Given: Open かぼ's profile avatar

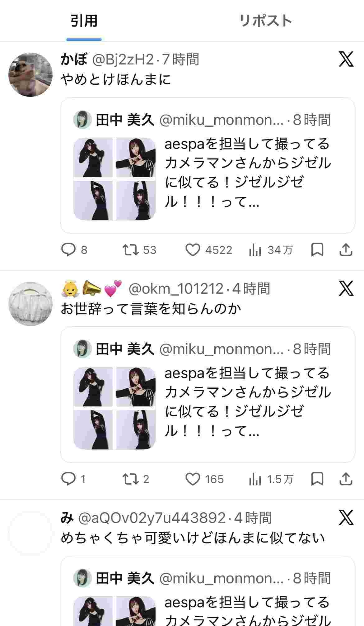Looking at the screenshot, I should click(30, 75).
